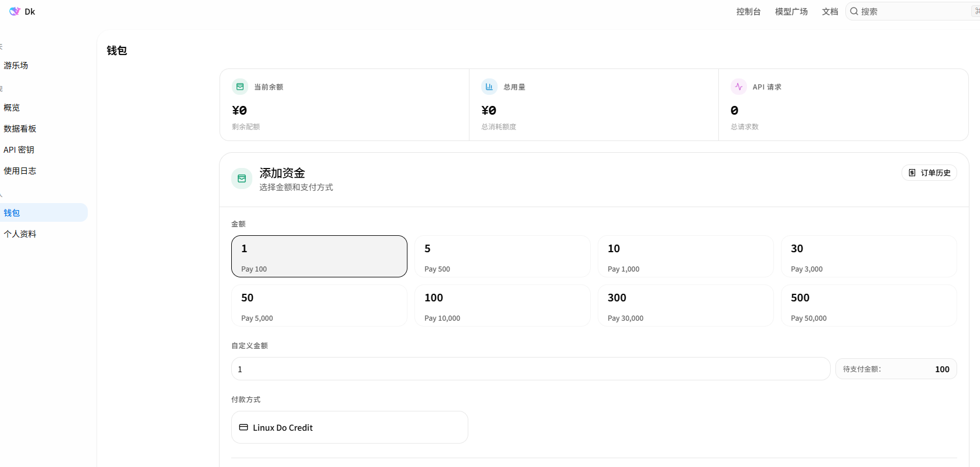Click the 添加资金 heading
Image resolution: width=980 pixels, height=467 pixels.
click(x=282, y=173)
